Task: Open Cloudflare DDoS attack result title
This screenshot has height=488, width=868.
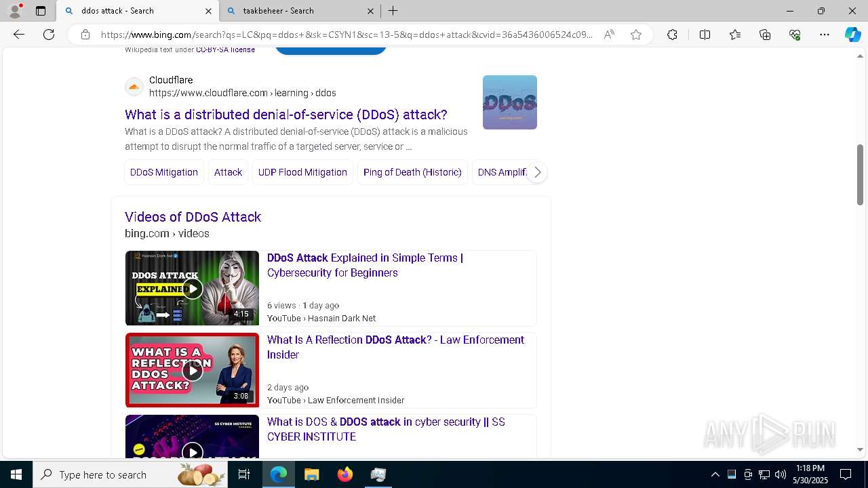Action: coord(286,115)
